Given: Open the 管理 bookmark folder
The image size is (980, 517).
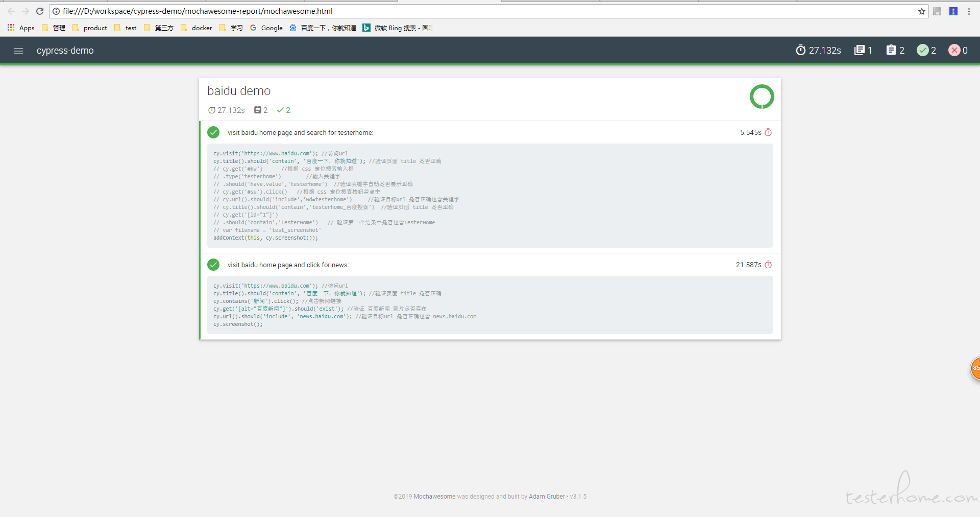Looking at the screenshot, I should [54, 28].
